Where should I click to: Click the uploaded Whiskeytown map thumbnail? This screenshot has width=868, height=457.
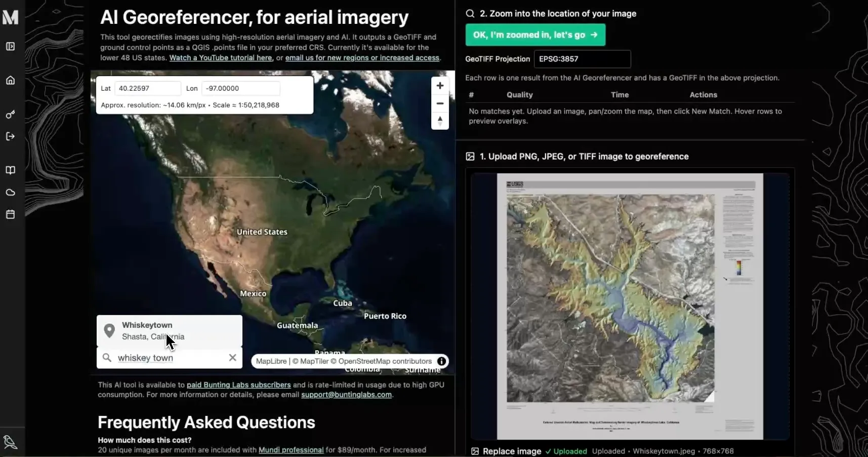(x=630, y=307)
